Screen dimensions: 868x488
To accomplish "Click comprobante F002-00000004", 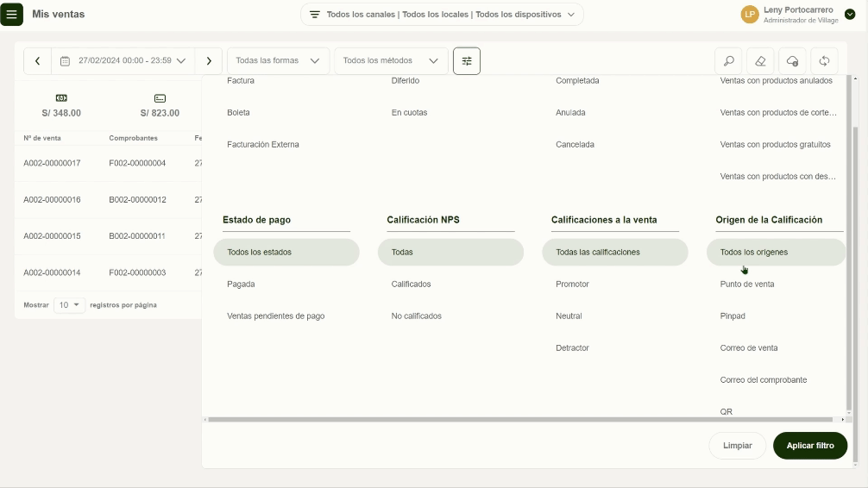I will coord(137,164).
